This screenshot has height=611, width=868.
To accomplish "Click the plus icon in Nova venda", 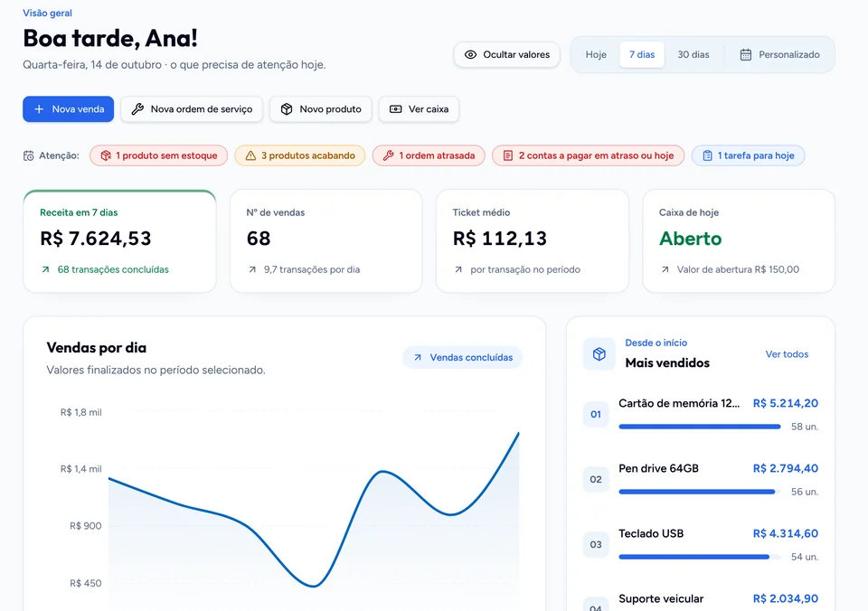I will coord(39,109).
